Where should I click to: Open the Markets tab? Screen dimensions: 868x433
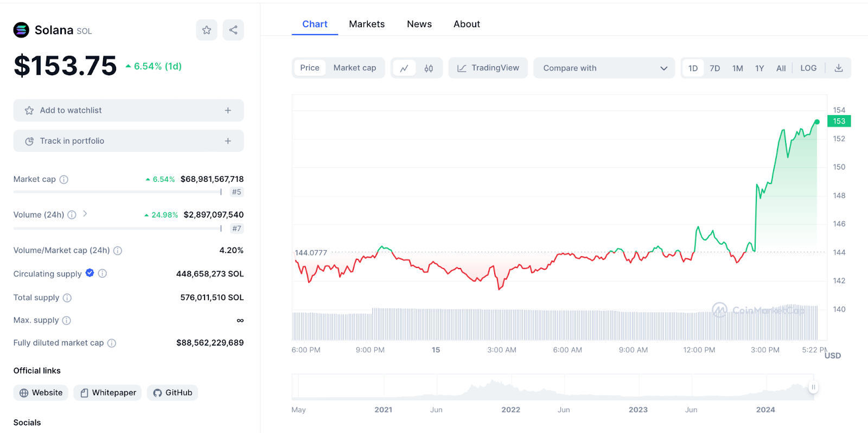[367, 24]
